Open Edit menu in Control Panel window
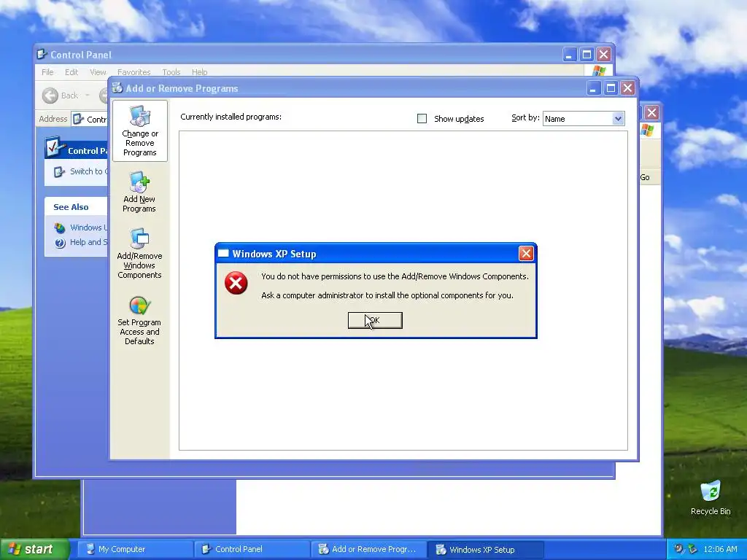 71,72
